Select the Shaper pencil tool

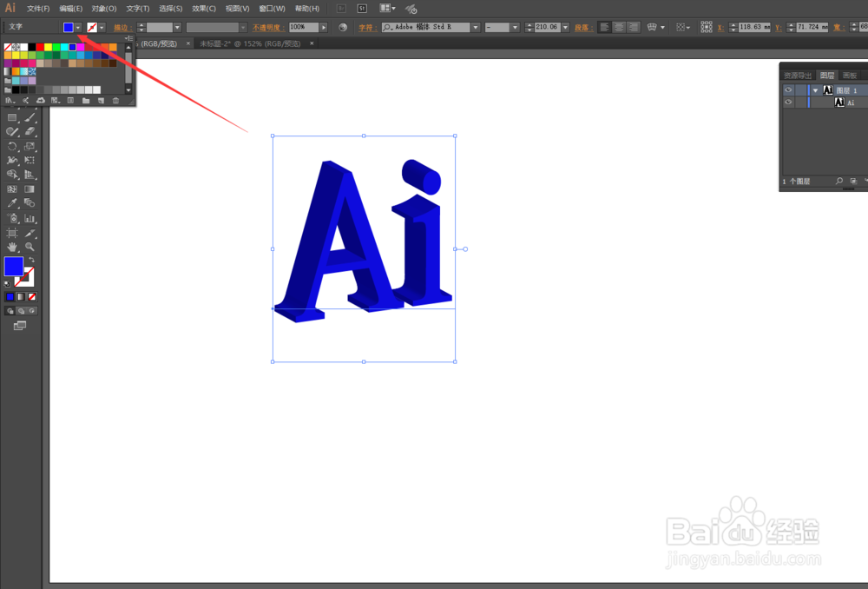coord(12,132)
